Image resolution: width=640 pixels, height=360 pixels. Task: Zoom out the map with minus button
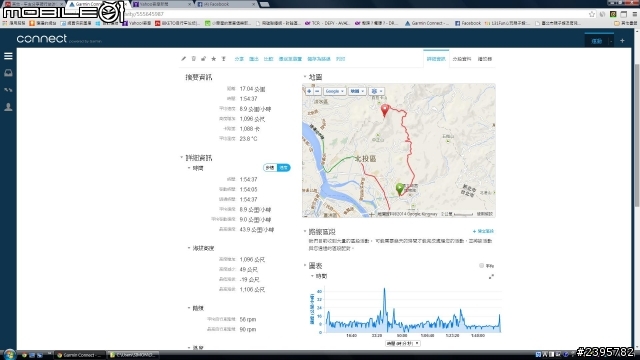point(317,91)
